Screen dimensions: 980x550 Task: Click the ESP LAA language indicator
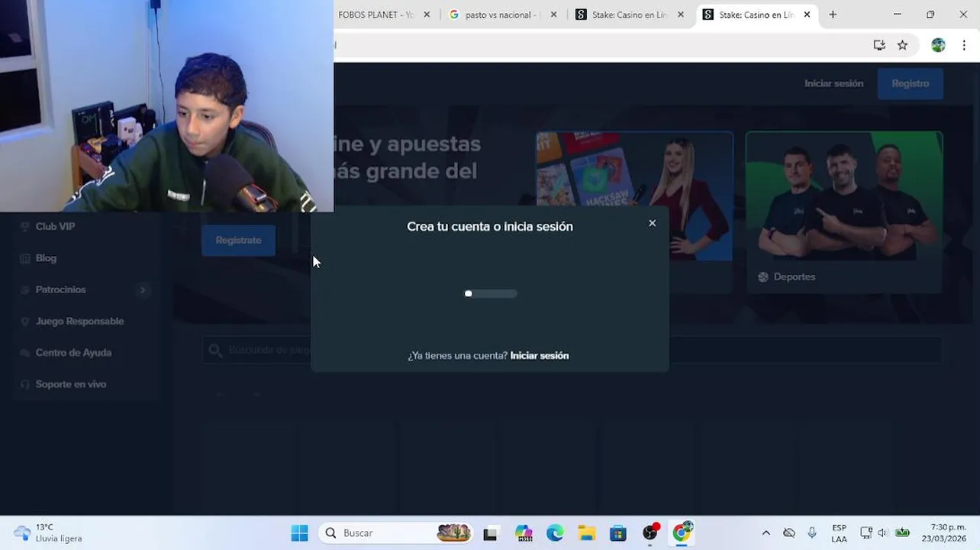coord(839,533)
